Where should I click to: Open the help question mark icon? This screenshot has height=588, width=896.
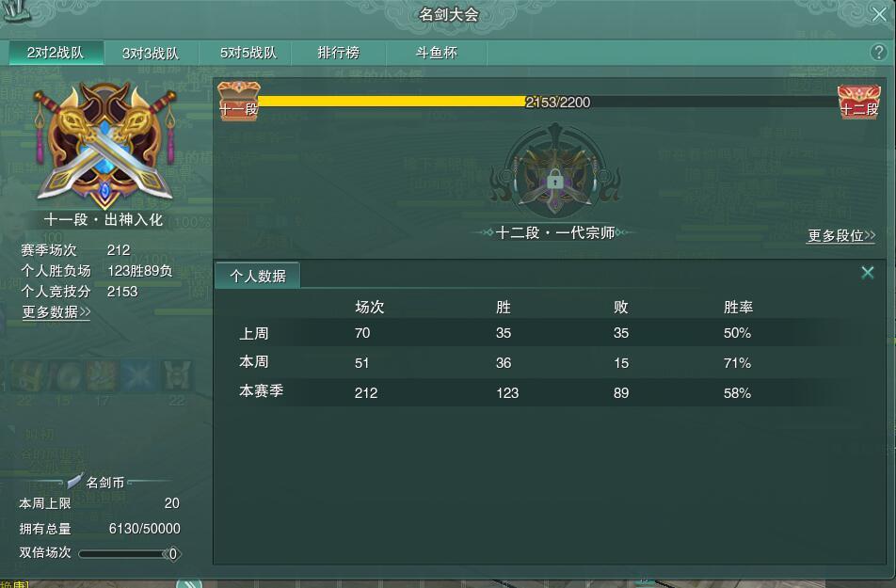tap(878, 53)
